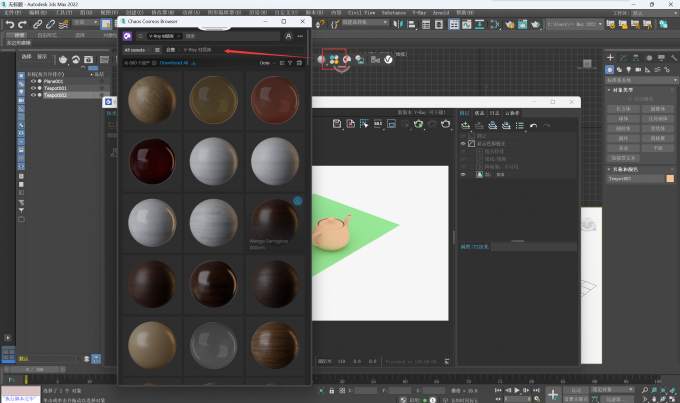Click the V-Ray logo toolbar icon
The height and width of the screenshot is (403, 680).
(x=388, y=59)
